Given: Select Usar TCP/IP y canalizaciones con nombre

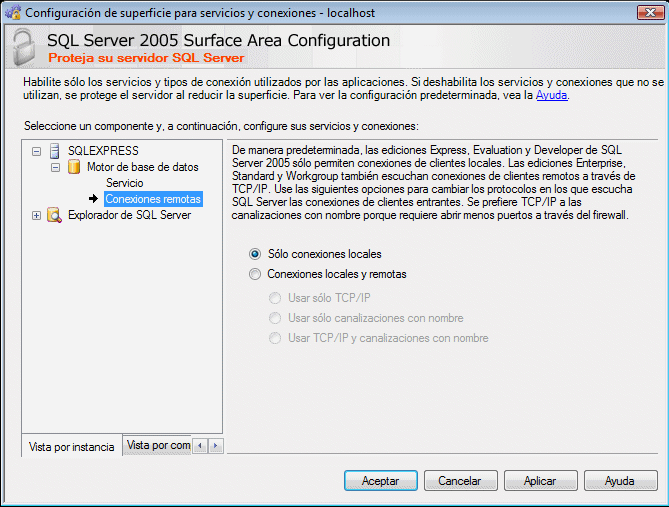Looking at the screenshot, I should point(275,338).
